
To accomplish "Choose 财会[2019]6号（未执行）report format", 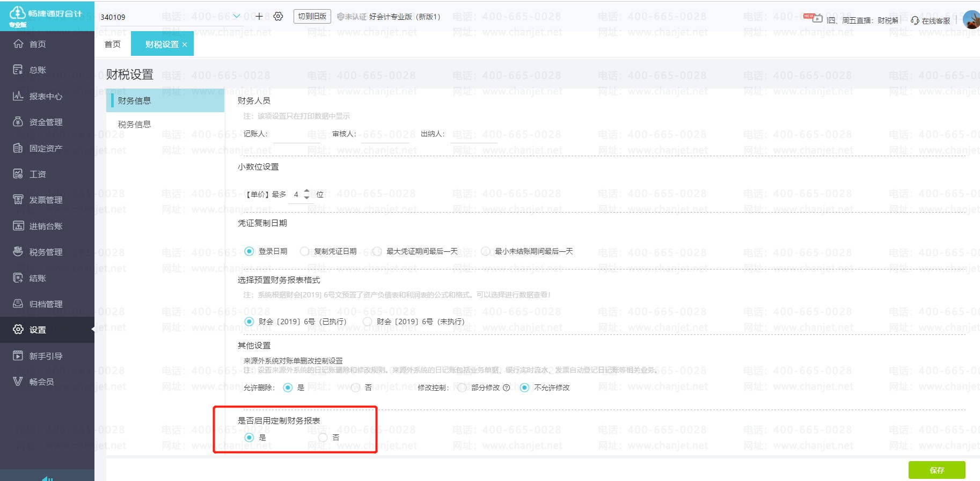I will pos(368,322).
